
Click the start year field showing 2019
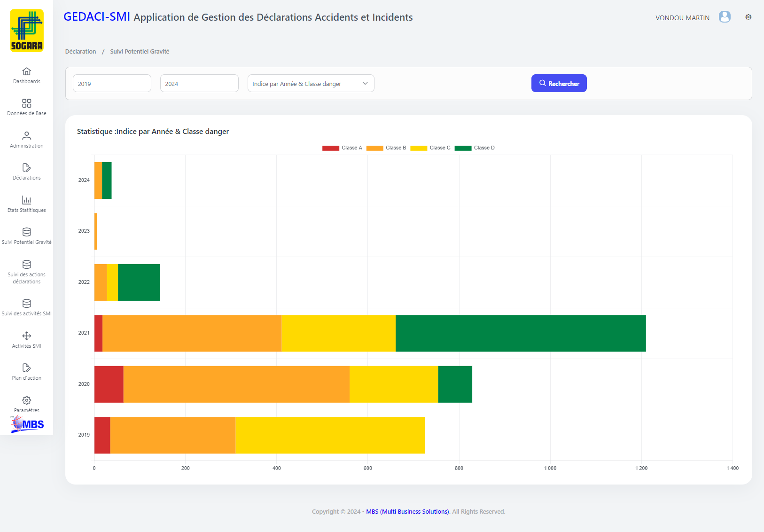pos(112,83)
